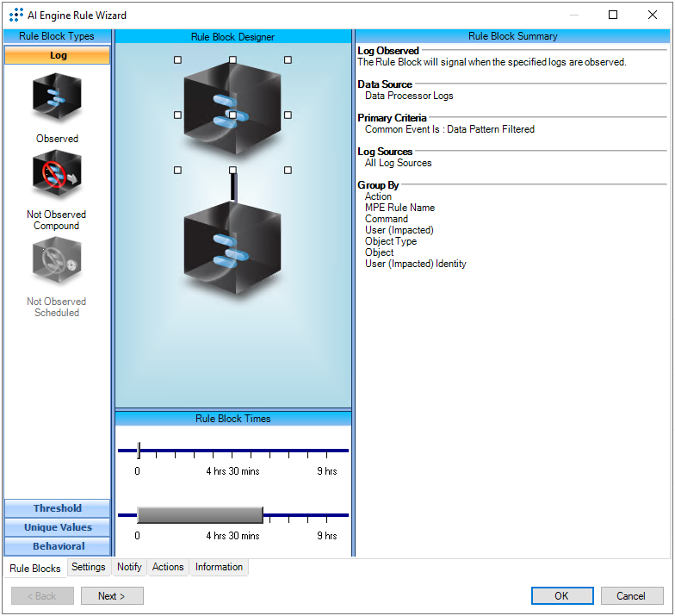This screenshot has width=675, height=616.
Task: Expand the Threshold rule block section
Action: [58, 508]
